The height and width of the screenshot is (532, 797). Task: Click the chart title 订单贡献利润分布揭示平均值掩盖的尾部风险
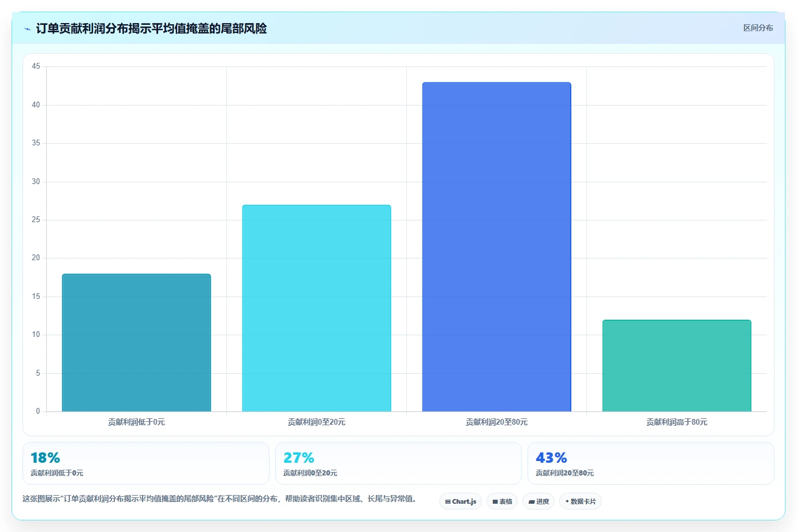click(151, 28)
